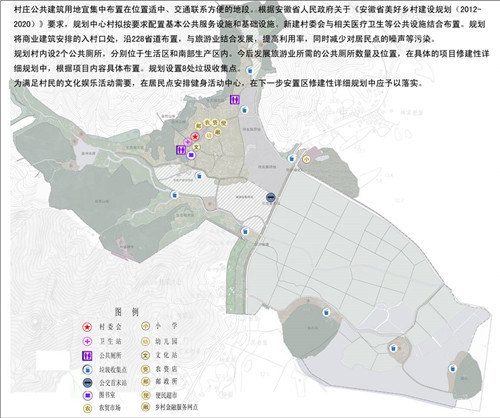Click the 文 文化站 marker on the map
The height and width of the screenshot is (418, 500).
(196, 147)
